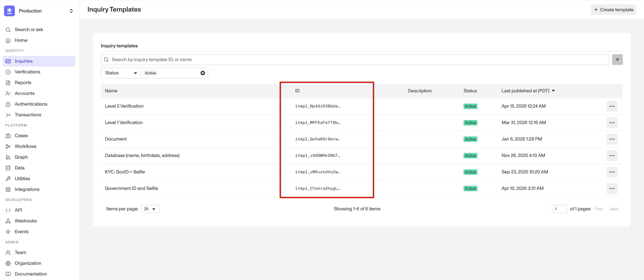Click the itmpl_cM5xckdVoZw ID cell
This screenshot has height=280, width=644.
point(317,172)
